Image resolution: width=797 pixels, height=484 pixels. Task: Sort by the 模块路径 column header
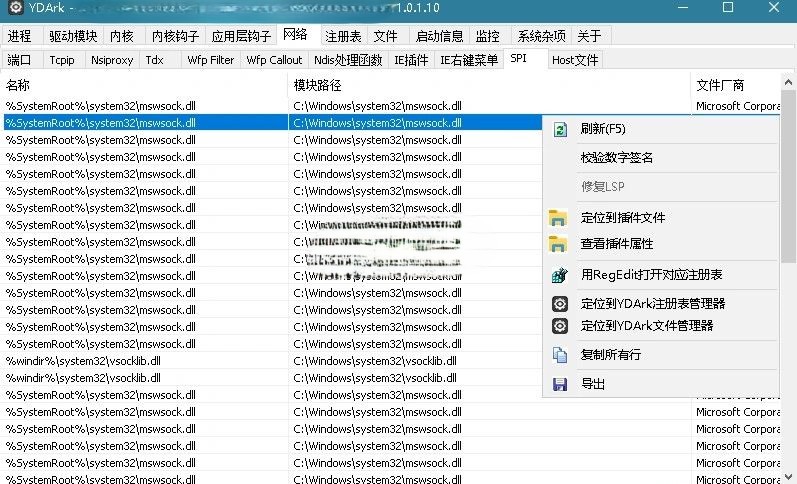coord(489,85)
